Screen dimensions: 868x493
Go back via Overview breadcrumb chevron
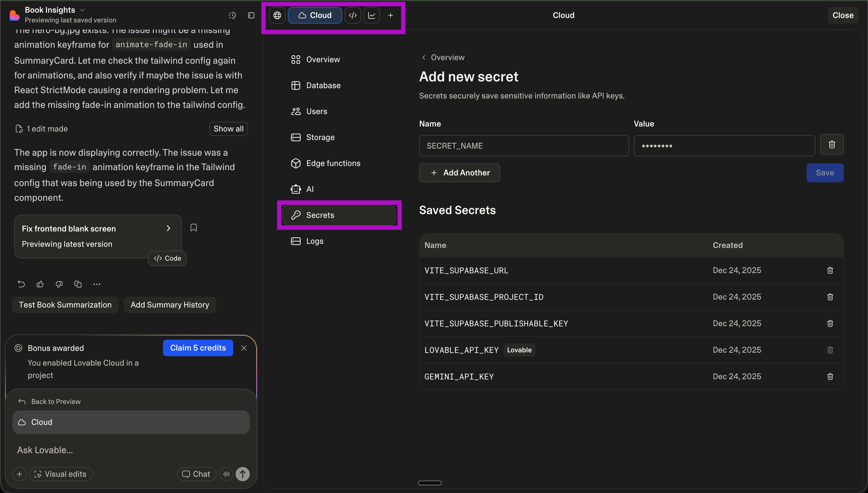tap(424, 57)
